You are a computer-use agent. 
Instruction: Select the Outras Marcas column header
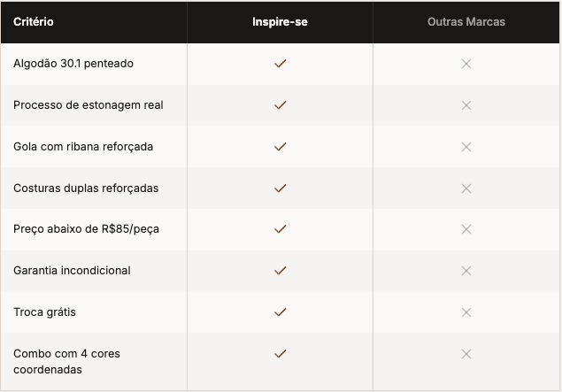click(466, 21)
